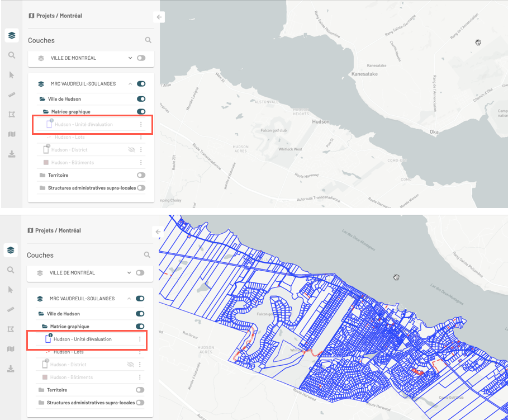Collapse MRC VAUDREUIL-SOULANGES chevron in the upper screenshot
This screenshot has height=420, width=508.
(130, 84)
